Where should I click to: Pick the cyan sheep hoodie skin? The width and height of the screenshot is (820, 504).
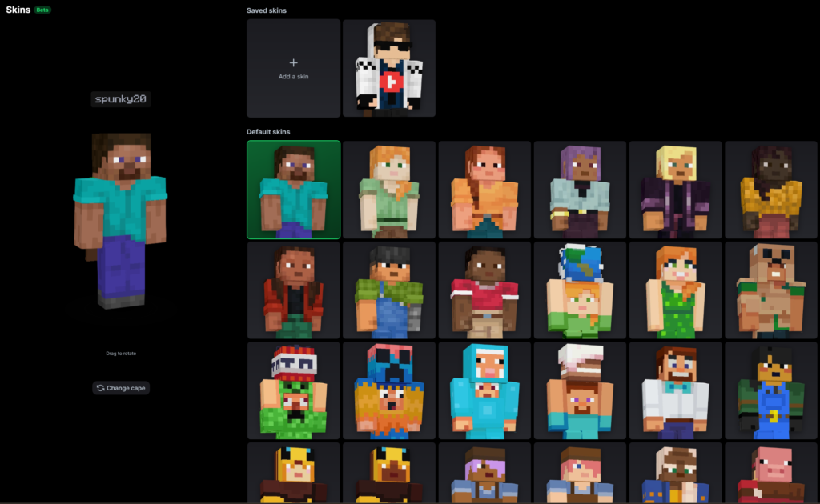click(484, 391)
